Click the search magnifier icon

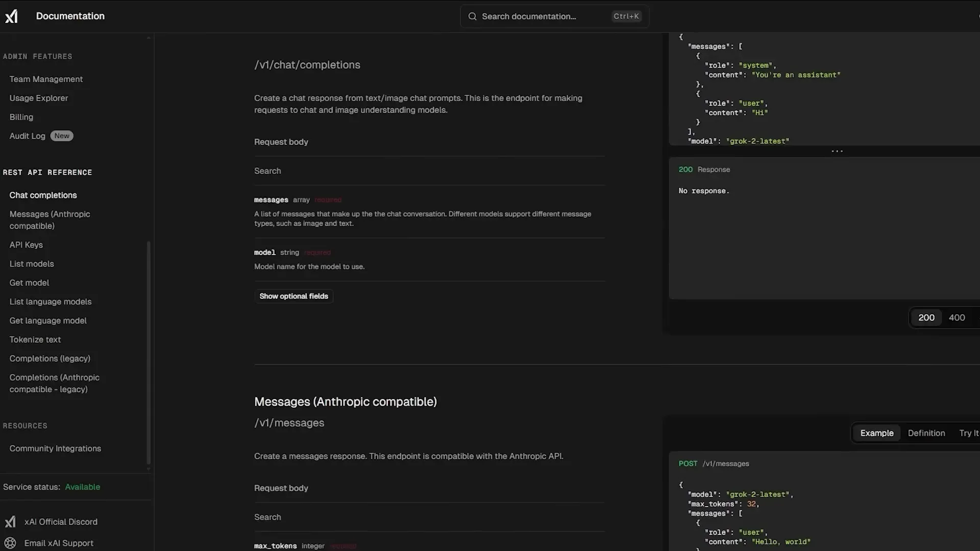pyautogui.click(x=472, y=16)
